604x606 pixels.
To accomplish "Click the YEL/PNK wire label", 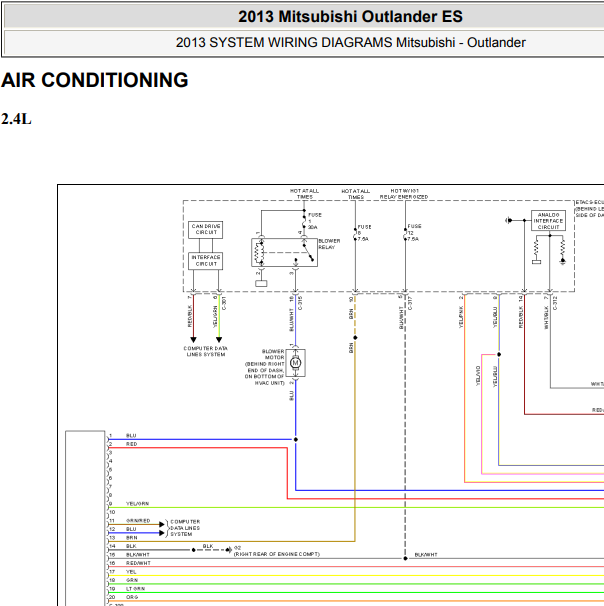I will pyautogui.click(x=461, y=317).
